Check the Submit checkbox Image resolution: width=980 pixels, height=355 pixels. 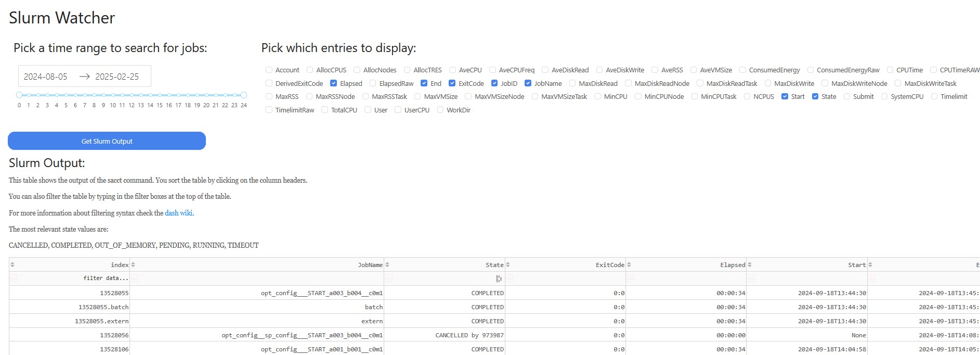pos(847,96)
